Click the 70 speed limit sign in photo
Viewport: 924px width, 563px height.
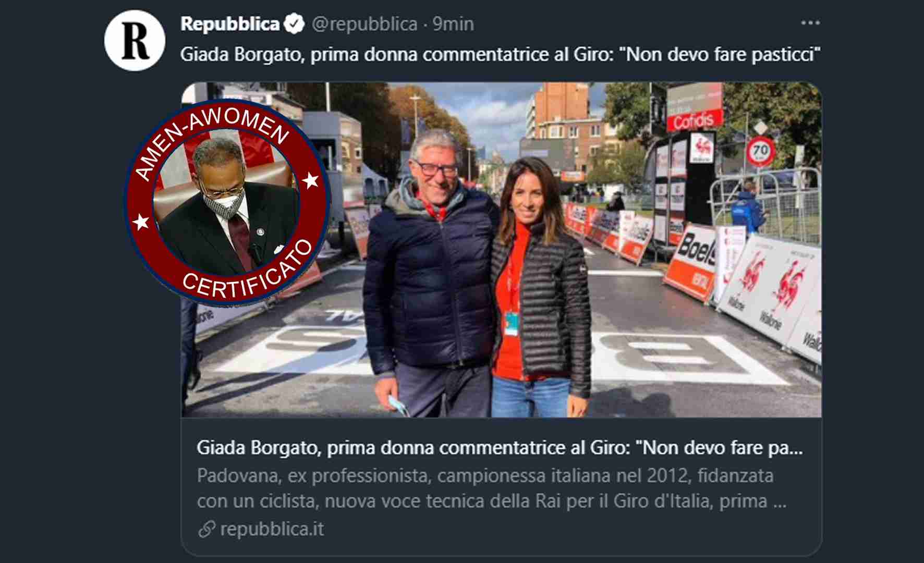pyautogui.click(x=760, y=152)
